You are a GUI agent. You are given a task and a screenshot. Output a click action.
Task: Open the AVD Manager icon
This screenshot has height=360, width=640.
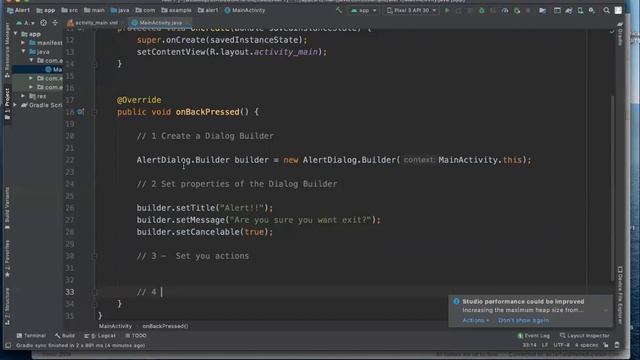tap(580, 11)
